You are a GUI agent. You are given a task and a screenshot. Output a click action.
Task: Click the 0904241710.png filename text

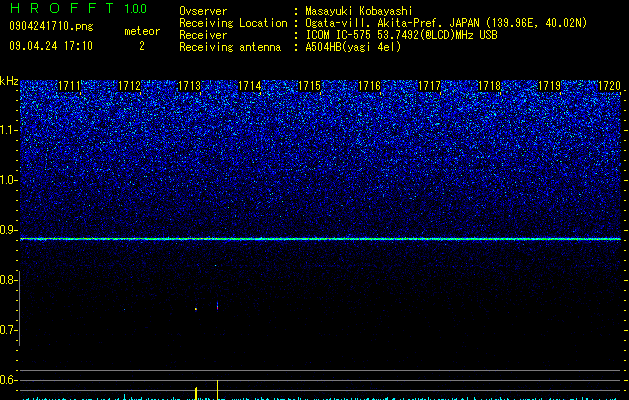(x=51, y=26)
